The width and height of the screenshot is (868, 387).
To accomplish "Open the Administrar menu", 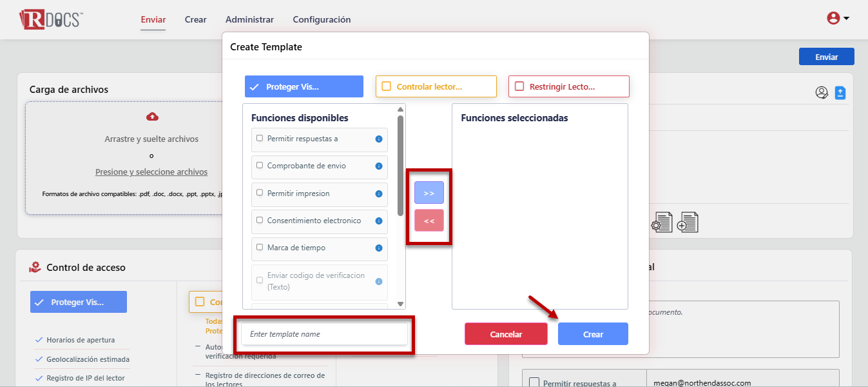I will 249,20.
